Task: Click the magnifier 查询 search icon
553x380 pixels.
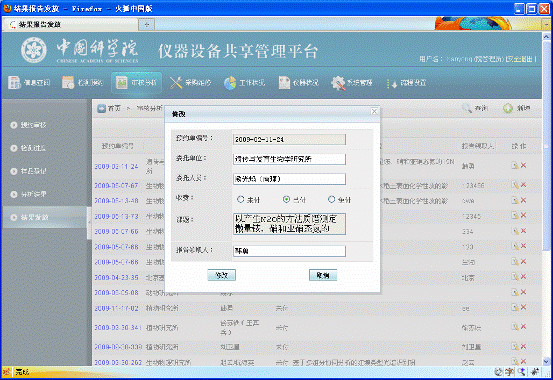Action: pos(467,108)
